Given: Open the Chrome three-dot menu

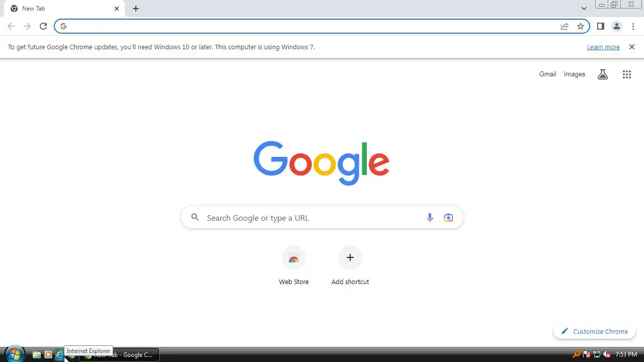Looking at the screenshot, I should coord(633,26).
